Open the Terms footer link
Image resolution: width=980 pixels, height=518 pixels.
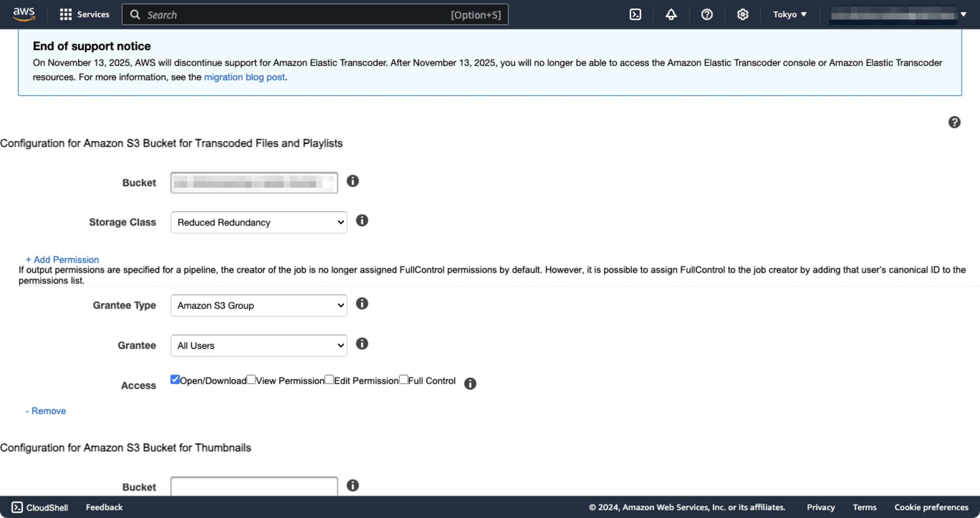click(x=864, y=507)
